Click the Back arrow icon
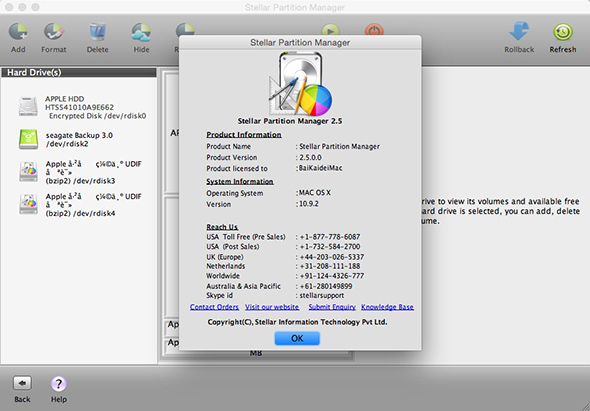The width and height of the screenshot is (590, 411). [x=22, y=384]
